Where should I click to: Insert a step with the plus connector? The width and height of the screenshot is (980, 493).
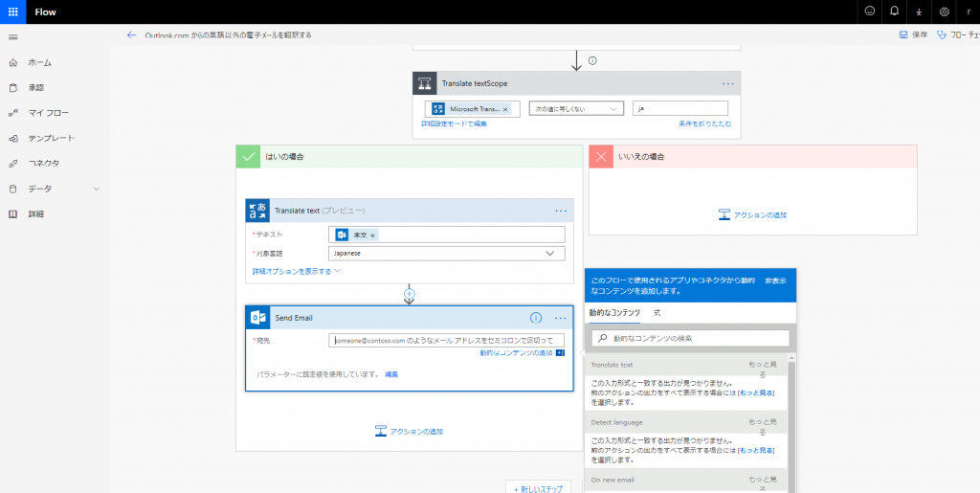click(410, 292)
